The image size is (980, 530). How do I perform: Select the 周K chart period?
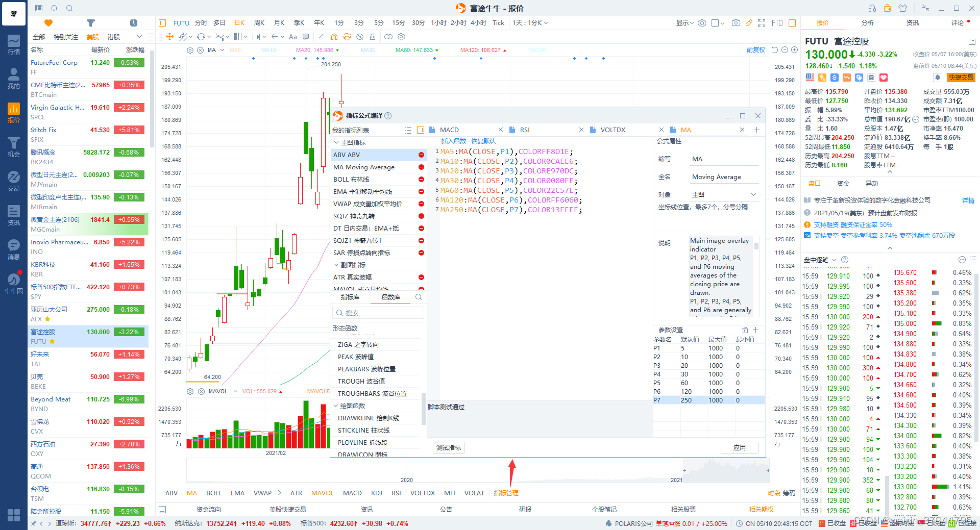[x=259, y=23]
